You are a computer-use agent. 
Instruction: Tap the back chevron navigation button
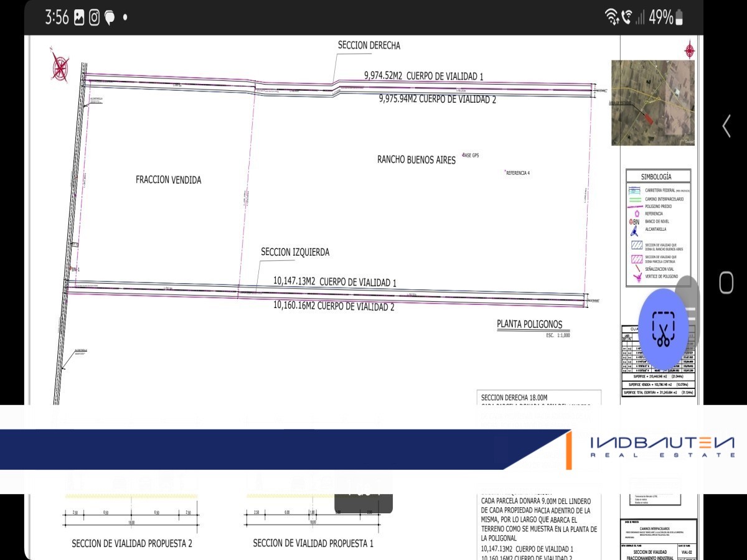[726, 126]
